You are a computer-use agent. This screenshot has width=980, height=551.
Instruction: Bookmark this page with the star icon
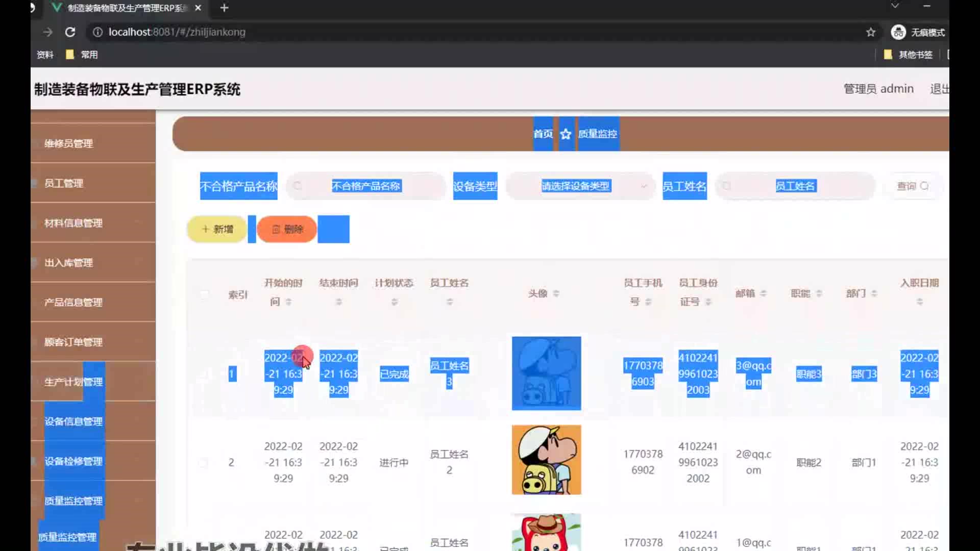tap(871, 32)
